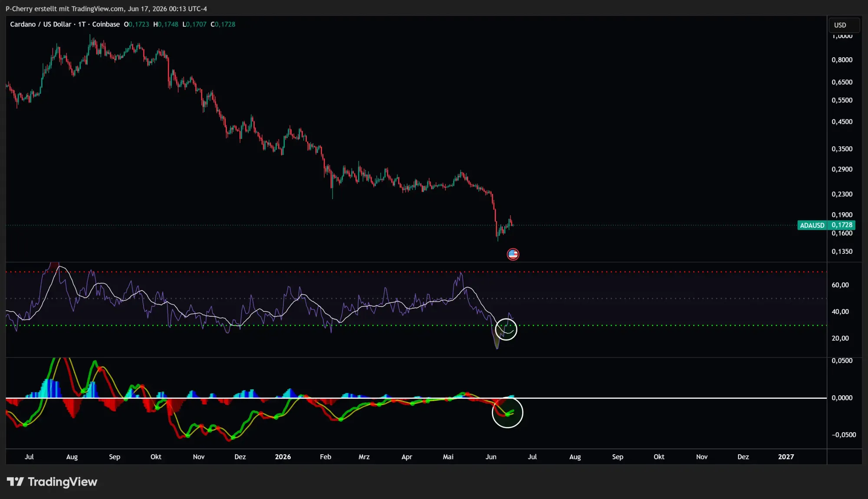868x499 pixels.
Task: Click the US flag economic event icon
Action: pyautogui.click(x=513, y=254)
